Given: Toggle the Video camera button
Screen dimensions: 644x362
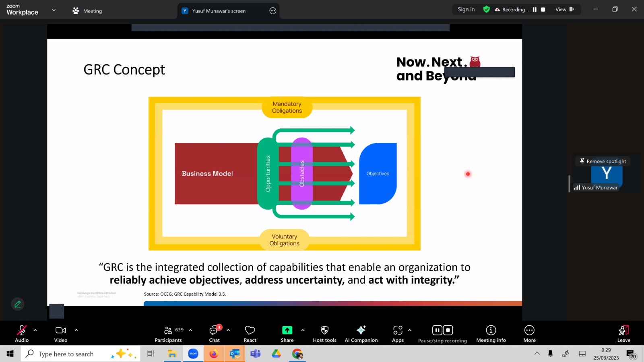Looking at the screenshot, I should (x=61, y=333).
